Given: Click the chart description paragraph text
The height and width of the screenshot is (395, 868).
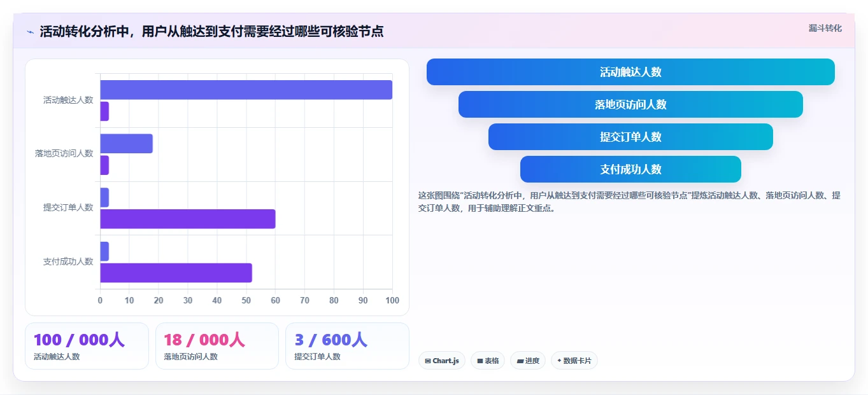Looking at the screenshot, I should coord(629,202).
